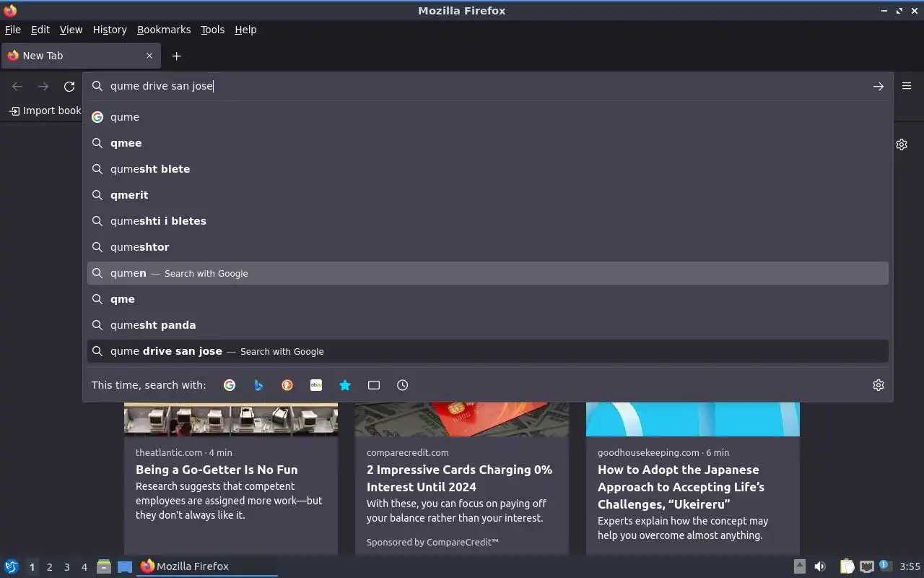
Task: Open a new tab with plus button
Action: point(176,56)
